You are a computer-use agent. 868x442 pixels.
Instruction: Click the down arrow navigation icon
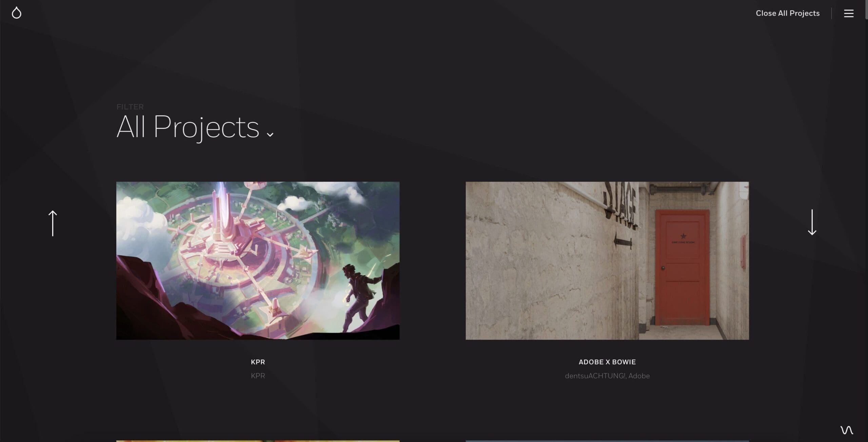coord(812,222)
